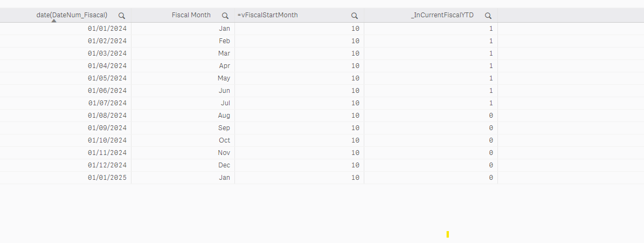Screen dimensions: 644x243
Task: Search the _InCurrentFiscalYTD column
Action: [x=488, y=16]
